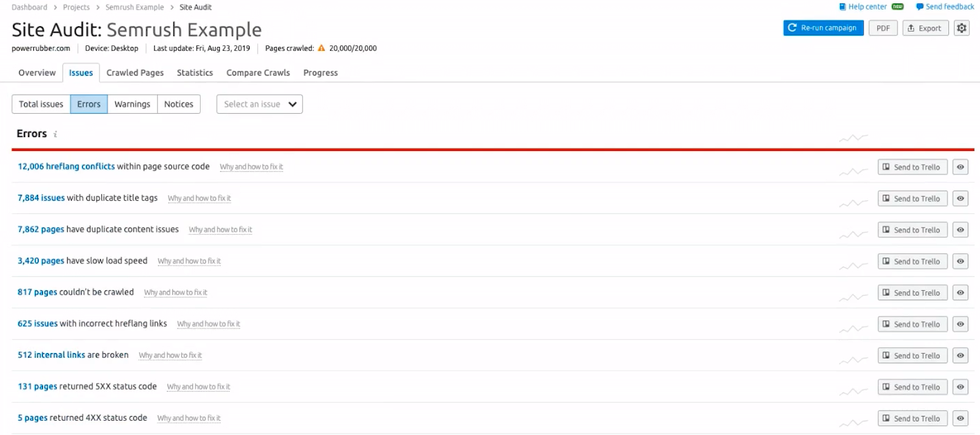This screenshot has height=435, width=980.
Task: Filter by Total issues
Action: pos(41,104)
